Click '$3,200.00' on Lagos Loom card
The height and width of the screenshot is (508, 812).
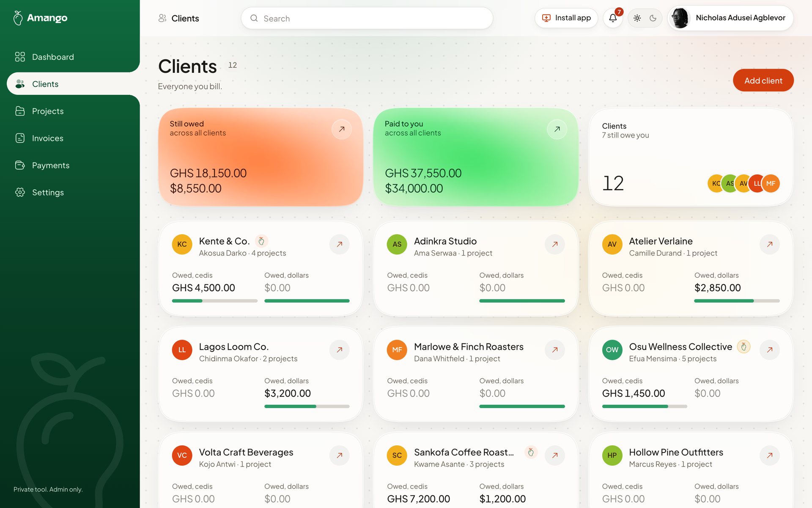288,393
